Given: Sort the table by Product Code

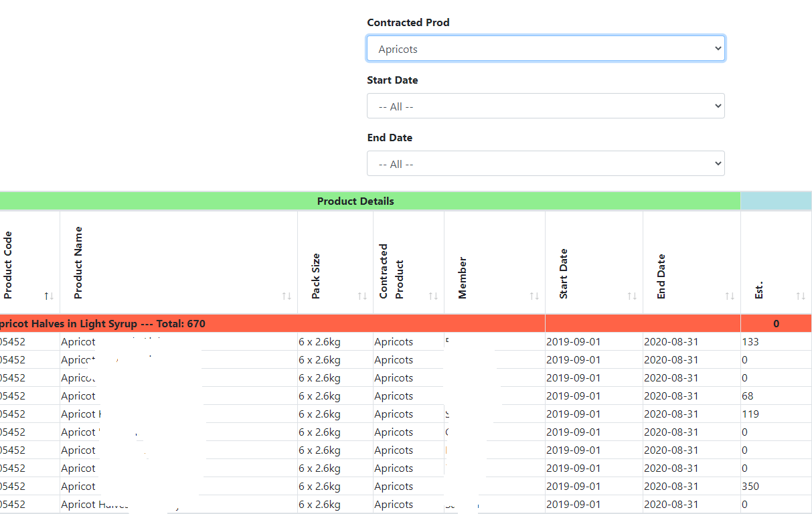Looking at the screenshot, I should tap(47, 295).
